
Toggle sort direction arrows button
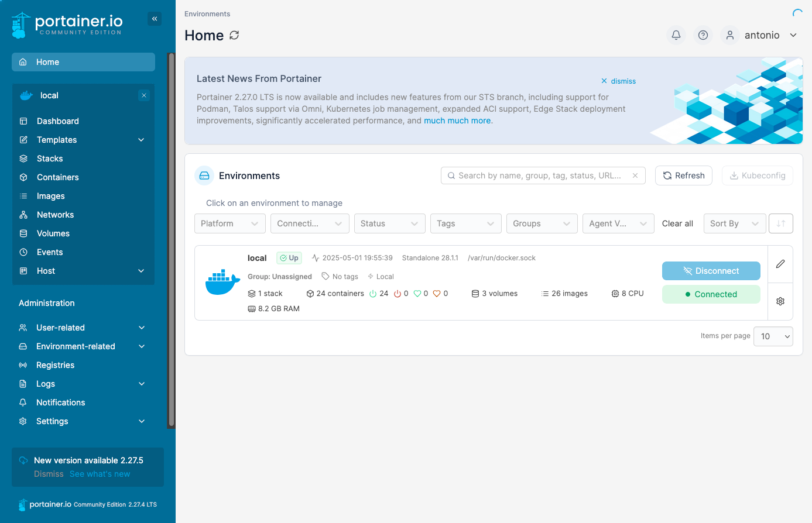pyautogui.click(x=781, y=223)
